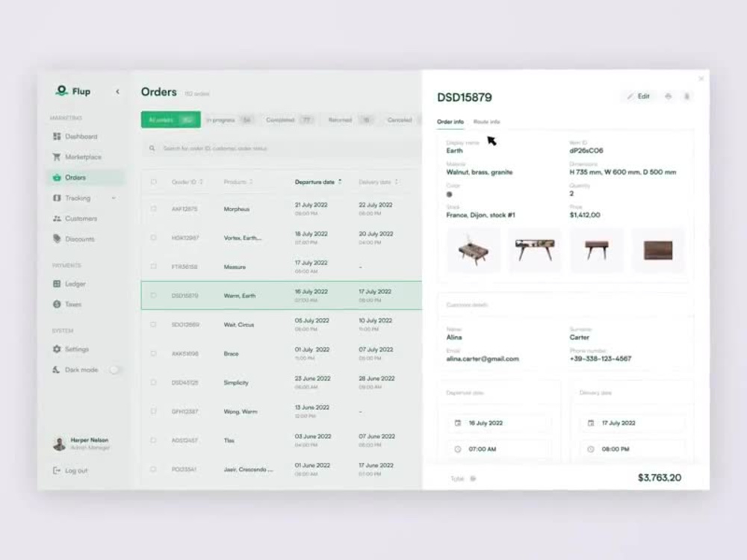Click the departure date calendar icon
The image size is (747, 560).
(x=458, y=423)
